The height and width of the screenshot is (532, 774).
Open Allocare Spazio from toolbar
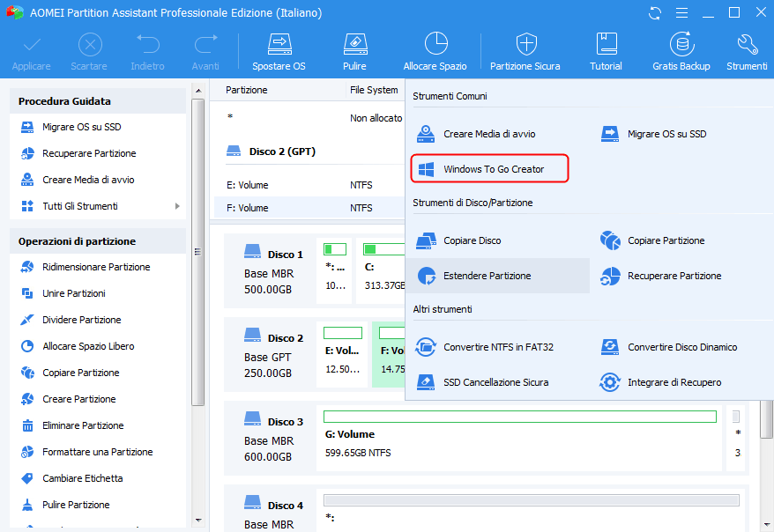[x=435, y=52]
